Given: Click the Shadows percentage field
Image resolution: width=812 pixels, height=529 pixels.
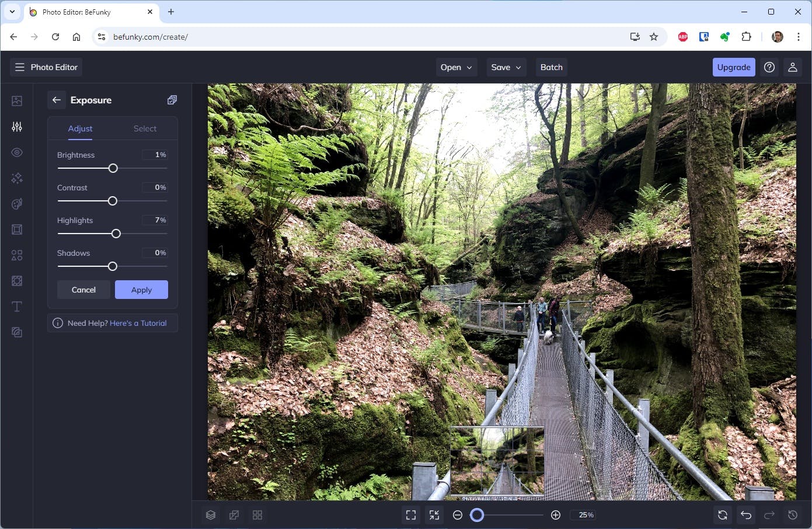Looking at the screenshot, I should coord(155,253).
